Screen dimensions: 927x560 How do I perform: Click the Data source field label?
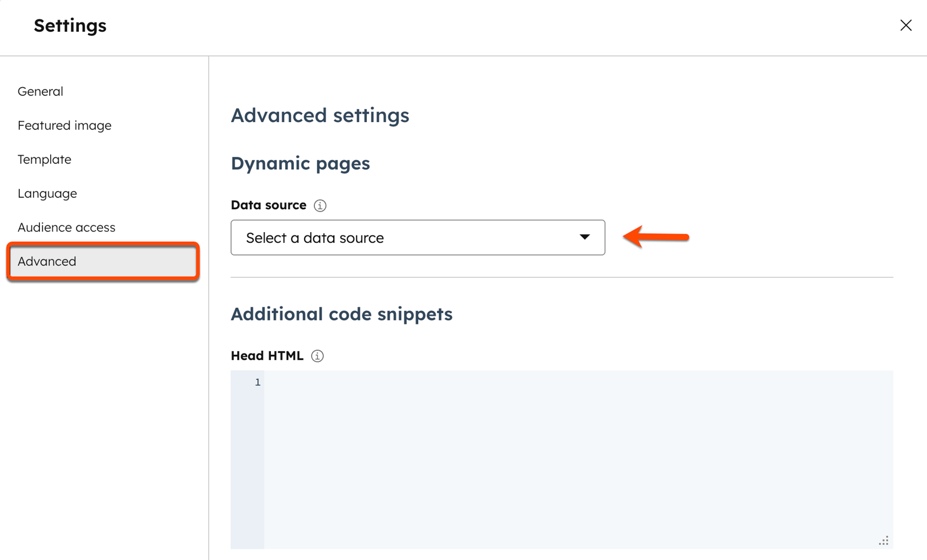tap(269, 205)
